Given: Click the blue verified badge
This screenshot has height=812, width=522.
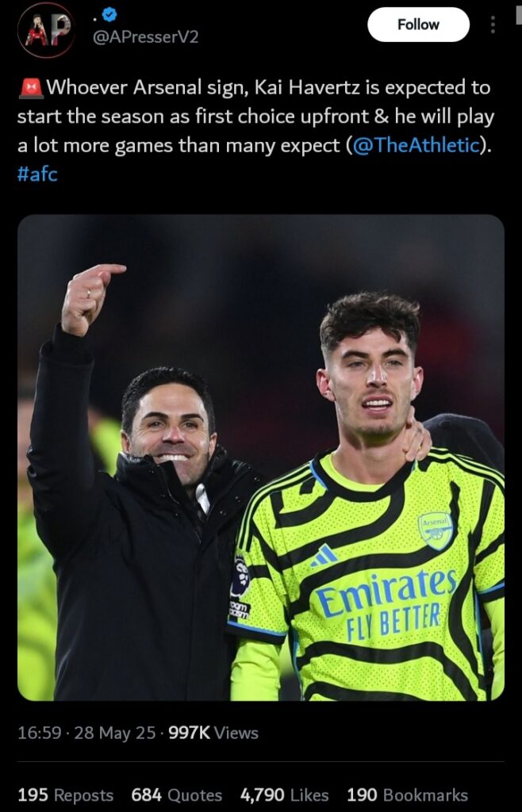Looking at the screenshot, I should point(109,16).
